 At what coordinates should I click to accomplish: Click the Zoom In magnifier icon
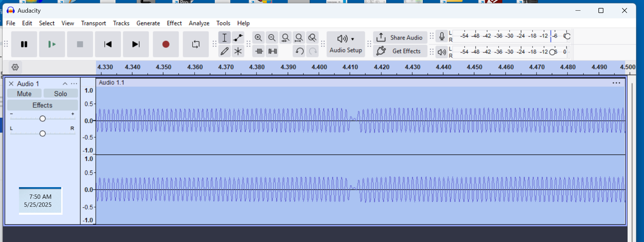click(258, 38)
